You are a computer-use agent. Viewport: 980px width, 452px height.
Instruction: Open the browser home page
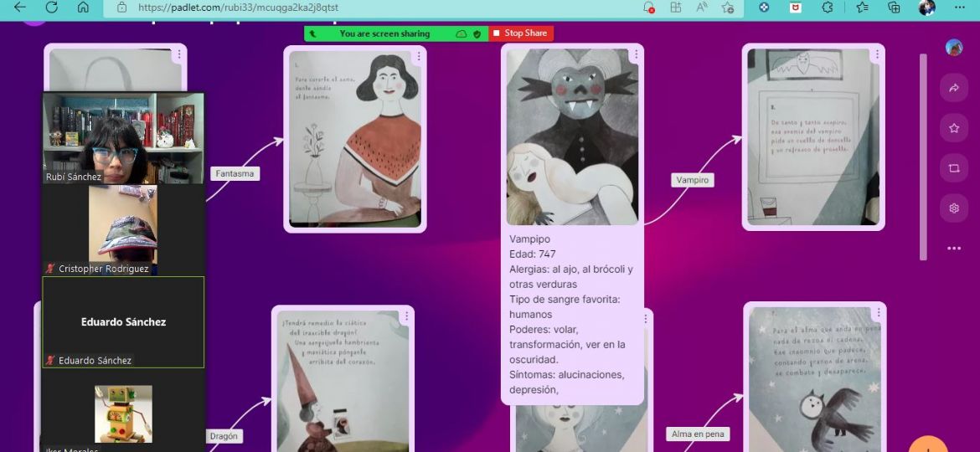coord(82,8)
